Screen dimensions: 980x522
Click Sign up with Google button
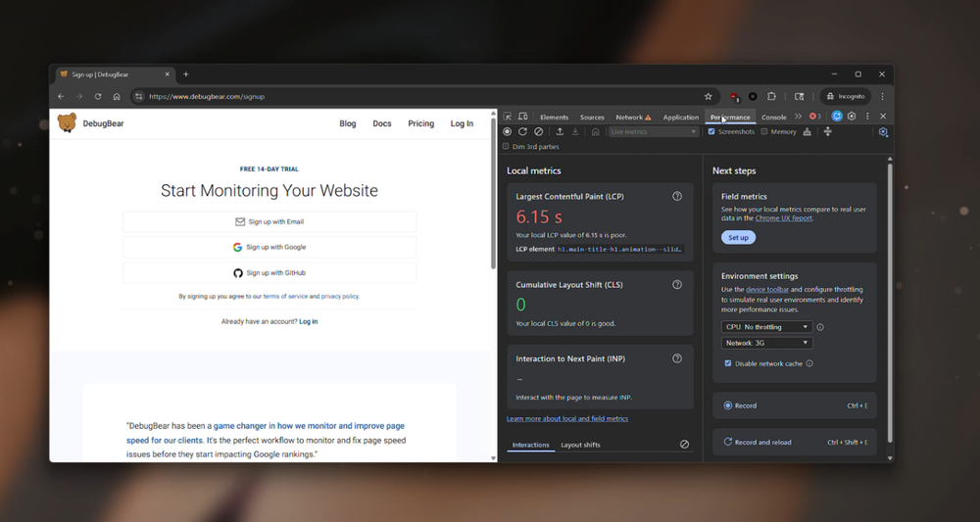pyautogui.click(x=269, y=247)
